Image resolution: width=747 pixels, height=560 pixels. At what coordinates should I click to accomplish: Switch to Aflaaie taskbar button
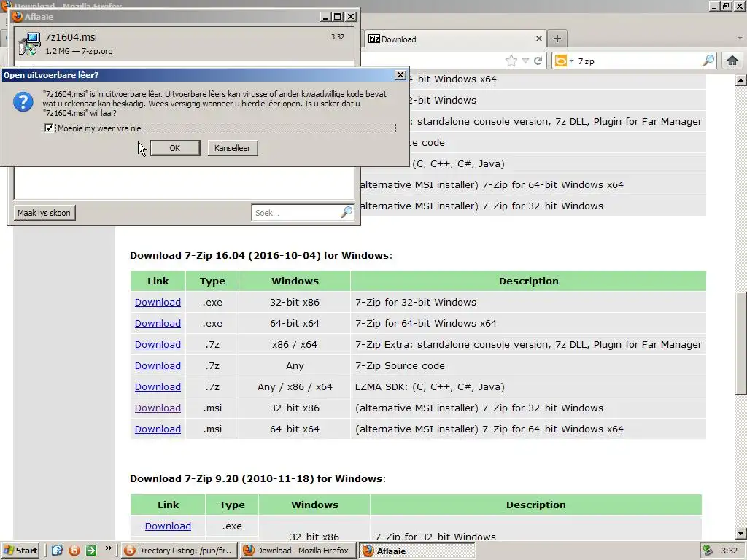click(417, 551)
